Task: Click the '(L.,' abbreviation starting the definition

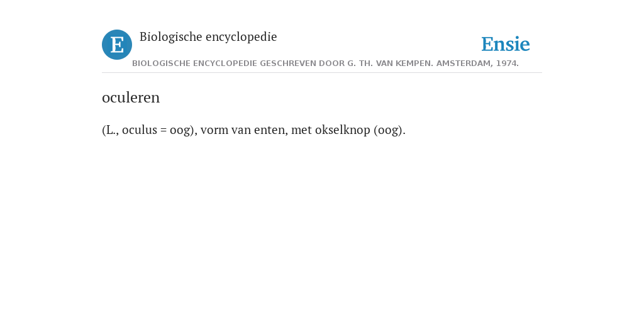Action: tap(111, 130)
